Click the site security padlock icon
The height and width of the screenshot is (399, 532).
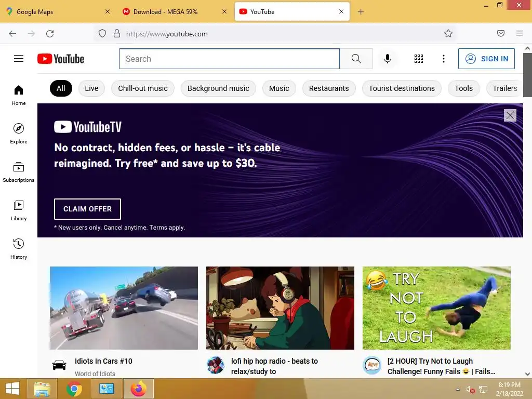point(117,33)
